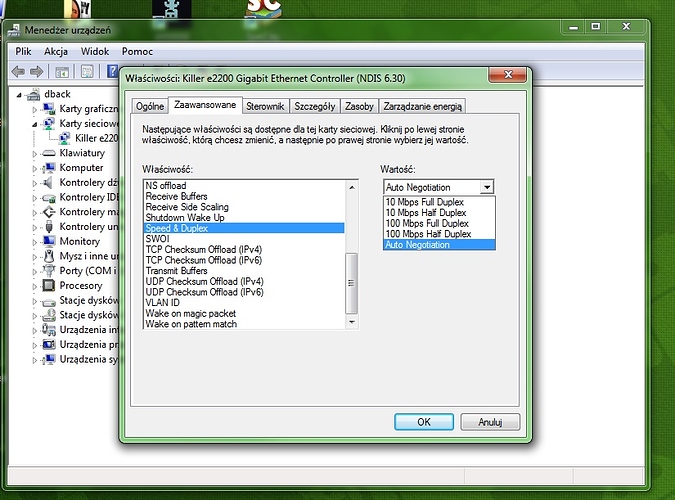Select VLAN ID property
The image size is (675, 500).
[x=244, y=303]
